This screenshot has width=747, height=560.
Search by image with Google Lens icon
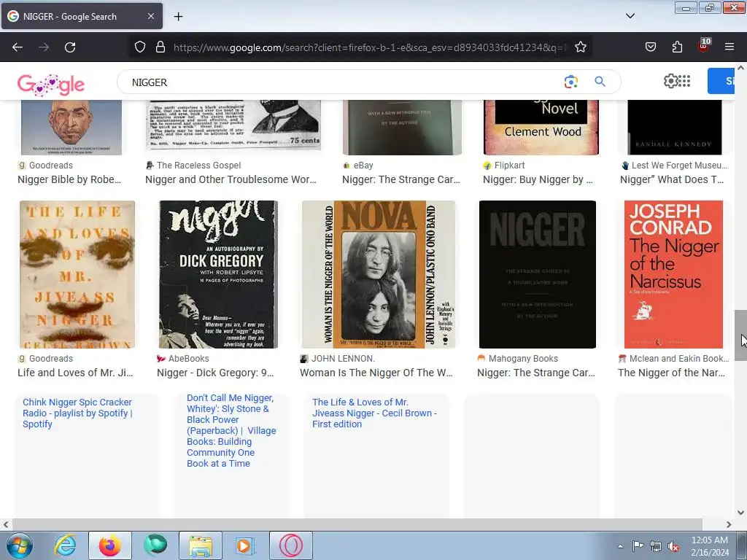pyautogui.click(x=570, y=82)
